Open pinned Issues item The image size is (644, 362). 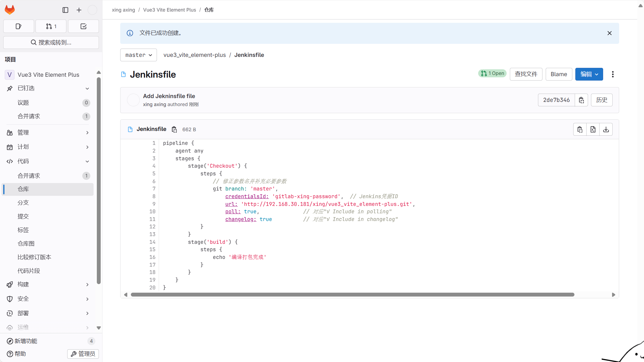coord(48,103)
